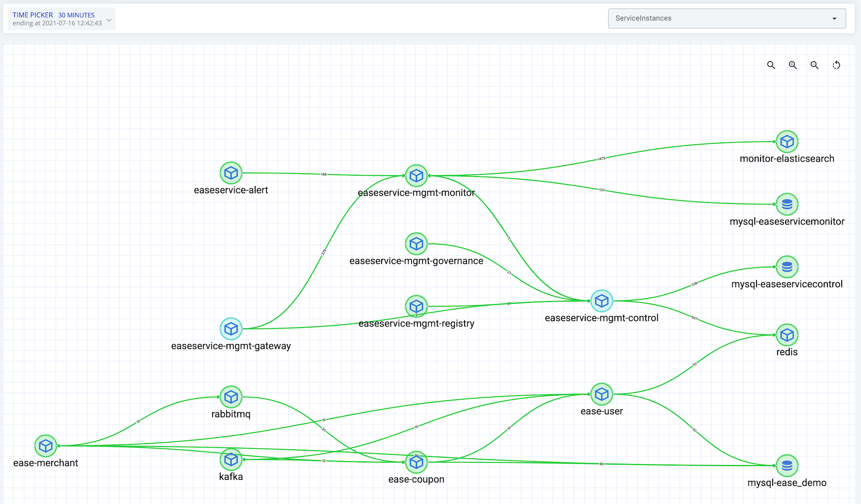The height and width of the screenshot is (504, 861).
Task: Expand the time picker chevron
Action: click(109, 20)
